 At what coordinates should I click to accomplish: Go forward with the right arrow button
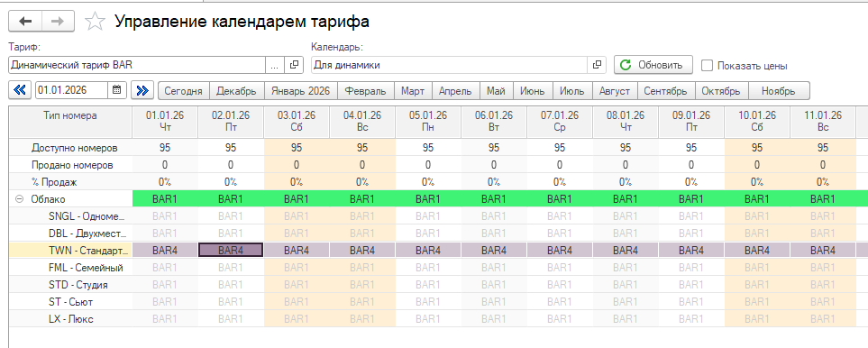[x=58, y=21]
